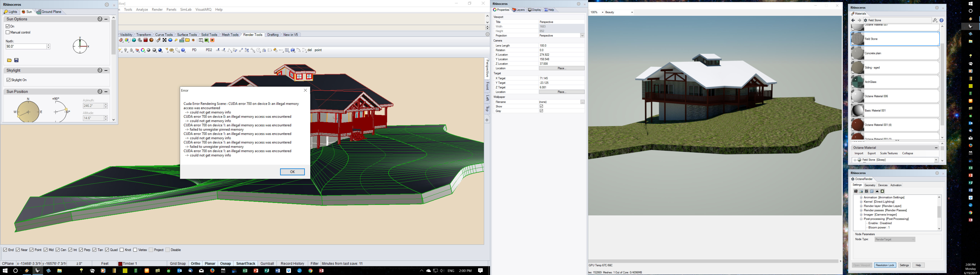Click the Sun Options help icon
The height and width of the screenshot is (275, 980).
pyautogui.click(x=100, y=19)
